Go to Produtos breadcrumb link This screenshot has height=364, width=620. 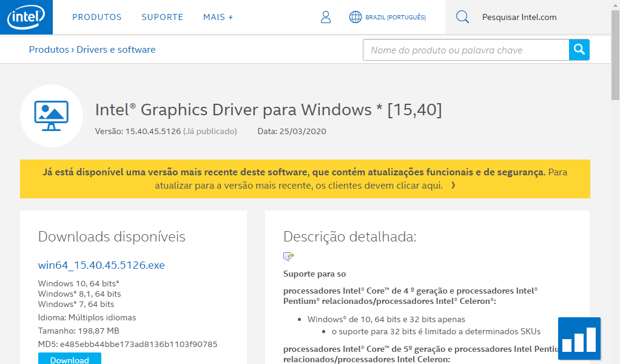(x=49, y=49)
